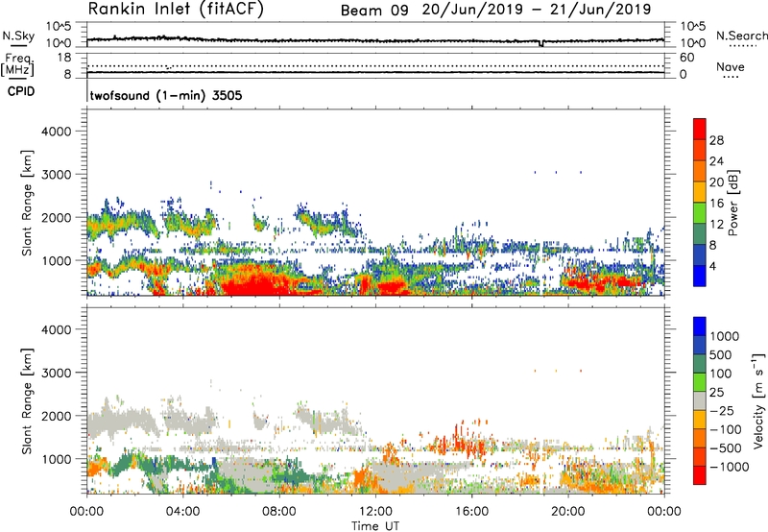
Task: Click power colorbar tick value 28
Action: tap(716, 140)
